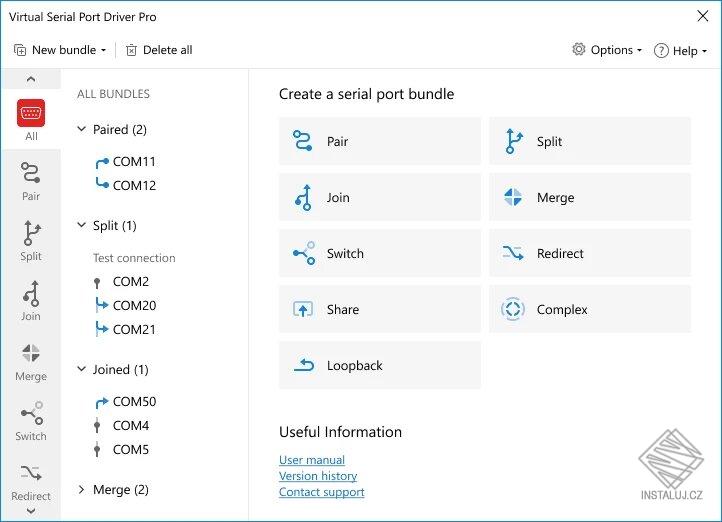Select COM11 in the bundle tree
The image size is (722, 522).
(x=134, y=162)
